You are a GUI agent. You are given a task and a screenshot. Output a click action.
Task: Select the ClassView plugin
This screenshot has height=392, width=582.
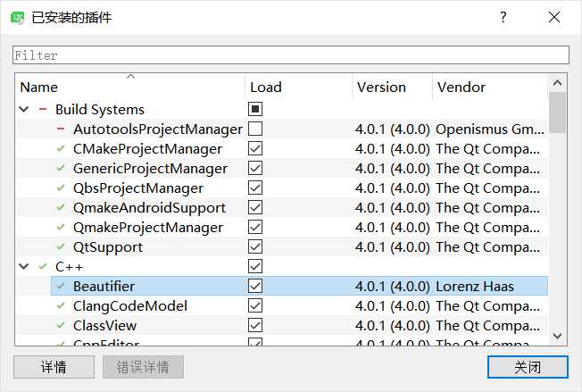[x=105, y=326]
